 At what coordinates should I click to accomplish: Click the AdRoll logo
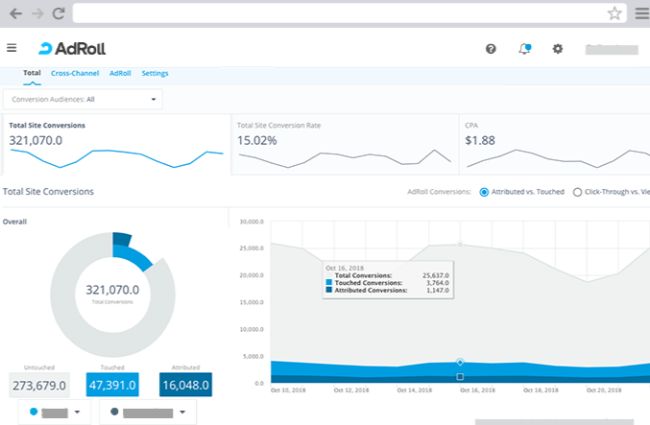72,48
